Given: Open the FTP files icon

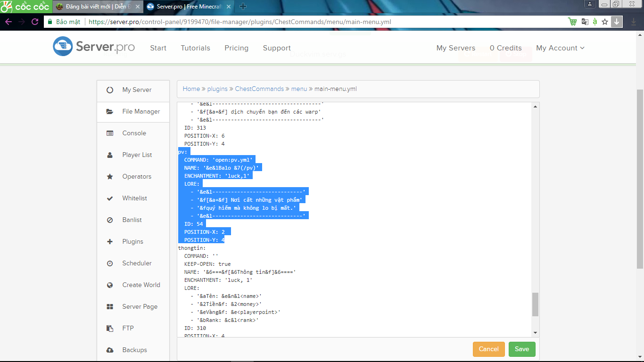Looking at the screenshot, I should tap(110, 329).
